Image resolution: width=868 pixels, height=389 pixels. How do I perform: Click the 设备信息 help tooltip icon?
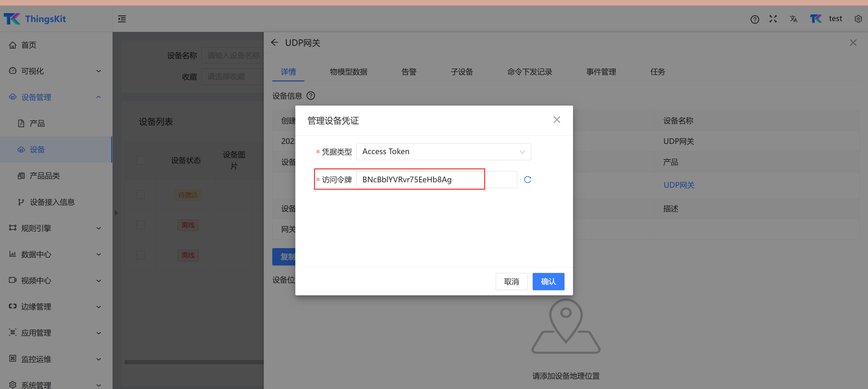click(311, 96)
